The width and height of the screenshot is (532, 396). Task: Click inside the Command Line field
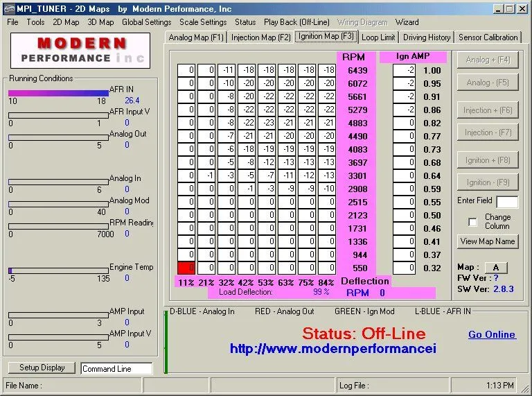click(x=116, y=369)
